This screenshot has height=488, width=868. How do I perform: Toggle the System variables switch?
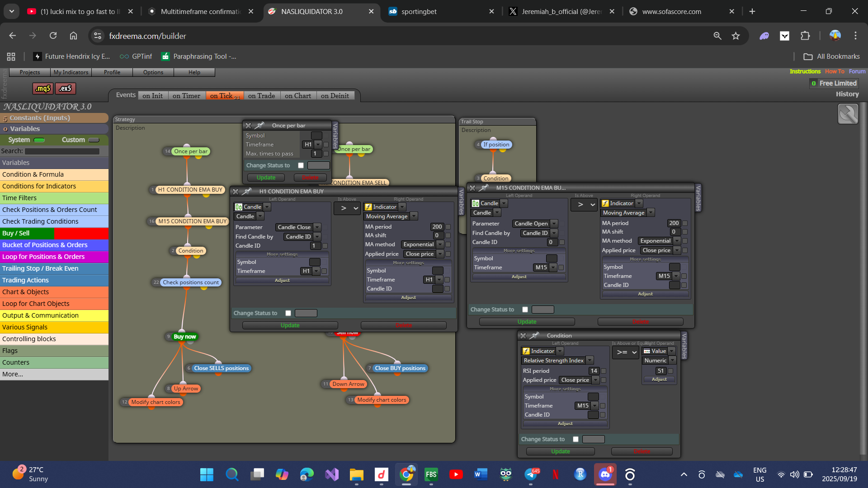(39, 140)
